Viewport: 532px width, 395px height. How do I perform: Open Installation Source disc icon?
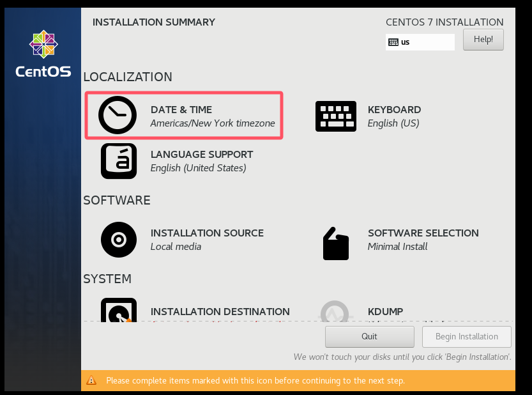pyautogui.click(x=119, y=240)
